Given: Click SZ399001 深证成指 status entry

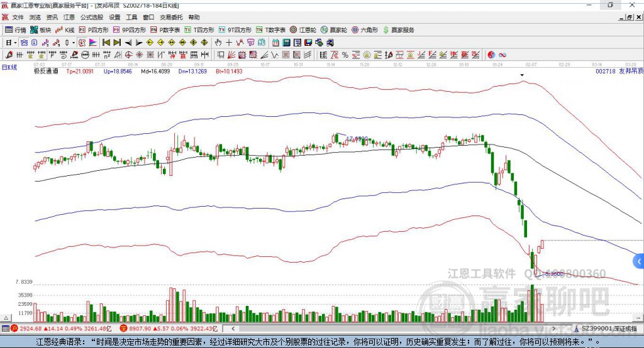Looking at the screenshot, I should point(605,329).
